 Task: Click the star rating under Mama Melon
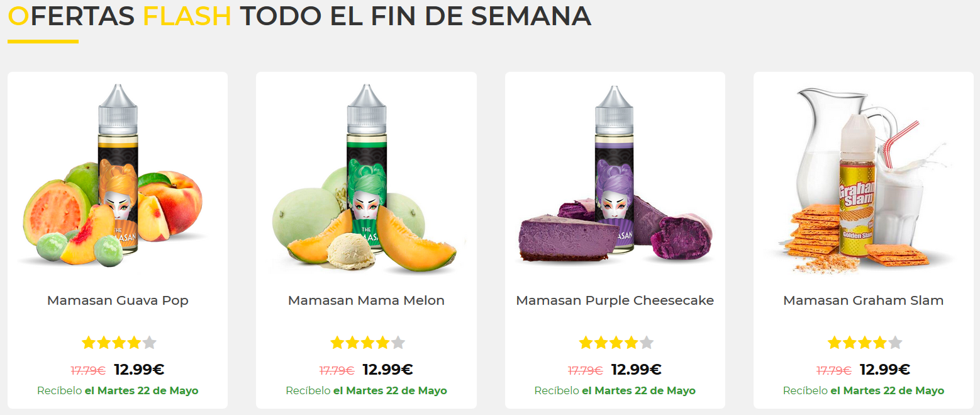[x=367, y=343]
